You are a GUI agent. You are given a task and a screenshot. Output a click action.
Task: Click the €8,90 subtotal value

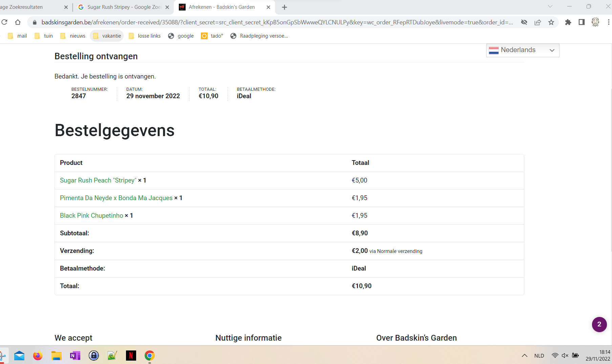coord(360,233)
